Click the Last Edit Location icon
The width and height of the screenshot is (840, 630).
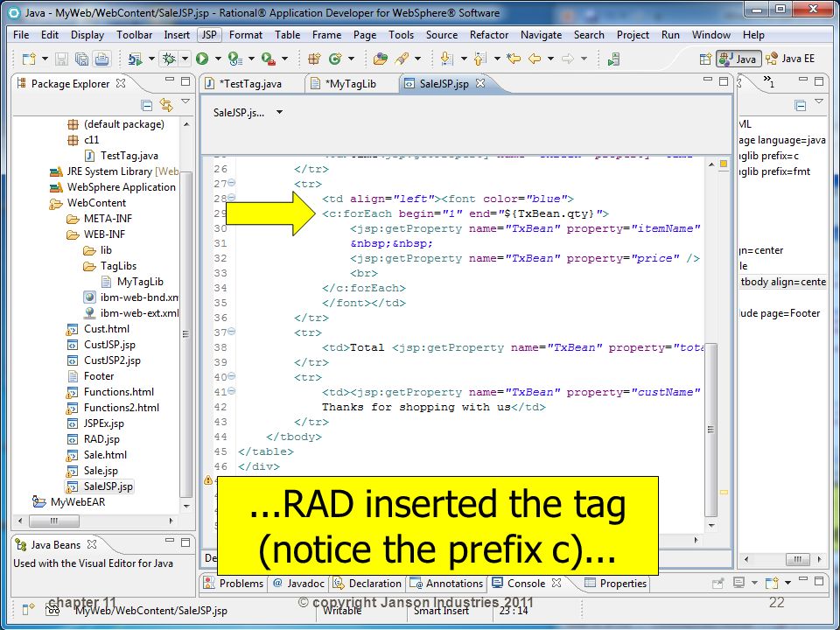(x=514, y=59)
